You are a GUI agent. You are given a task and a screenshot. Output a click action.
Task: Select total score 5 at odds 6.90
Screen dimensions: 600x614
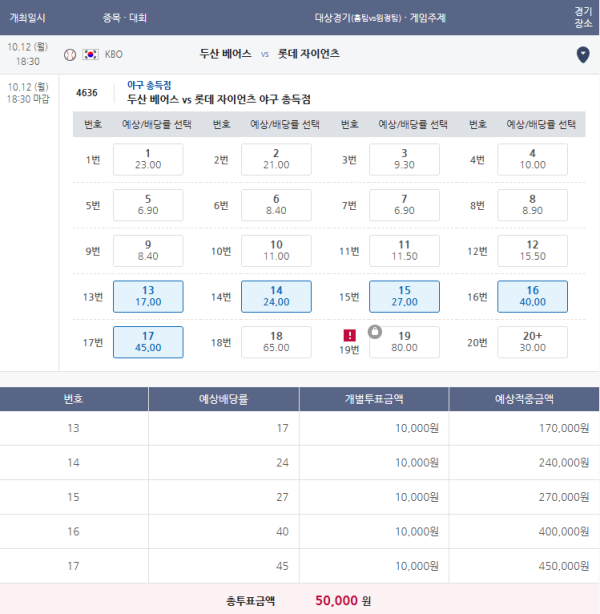(x=148, y=205)
